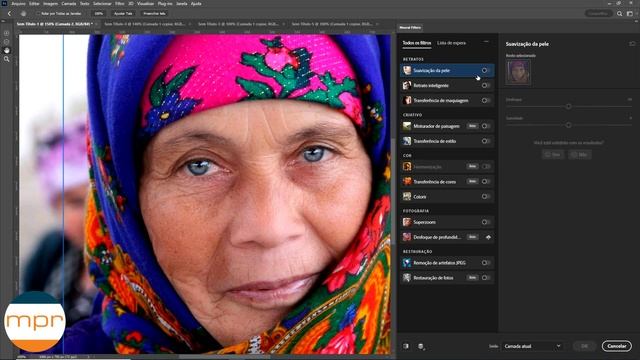Click the Não satisfaction button
The width and height of the screenshot is (640, 360).
[x=580, y=155]
